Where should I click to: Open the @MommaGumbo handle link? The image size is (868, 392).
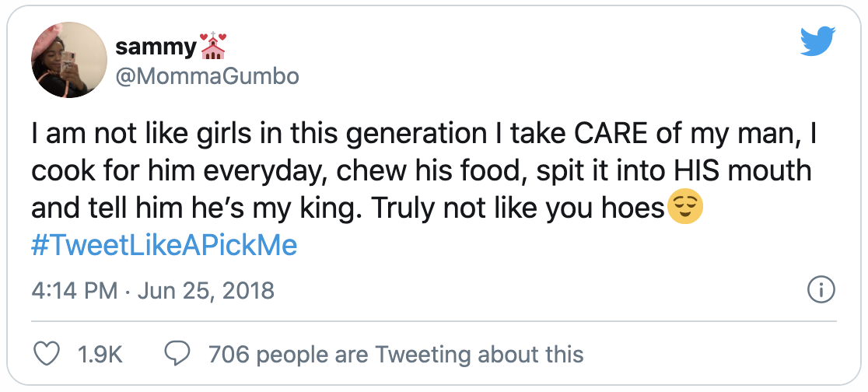(x=207, y=75)
